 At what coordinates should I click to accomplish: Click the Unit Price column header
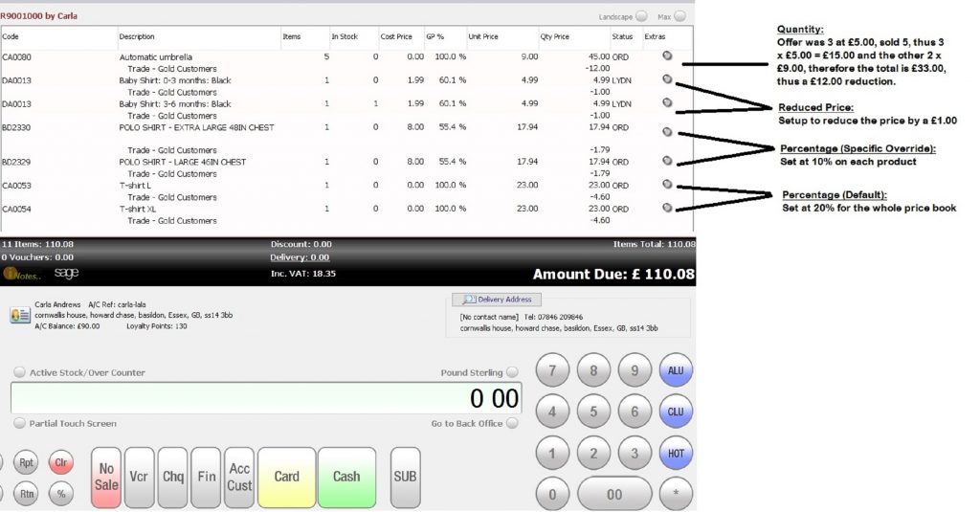(x=483, y=36)
